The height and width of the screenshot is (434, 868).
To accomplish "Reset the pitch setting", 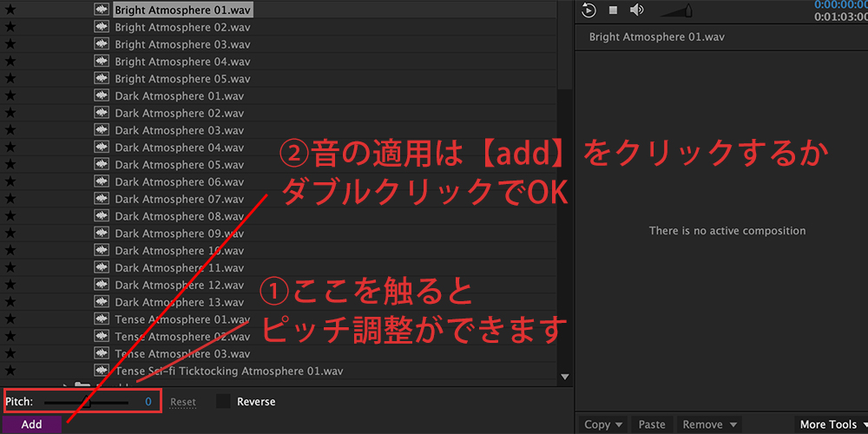I will pos(182,402).
